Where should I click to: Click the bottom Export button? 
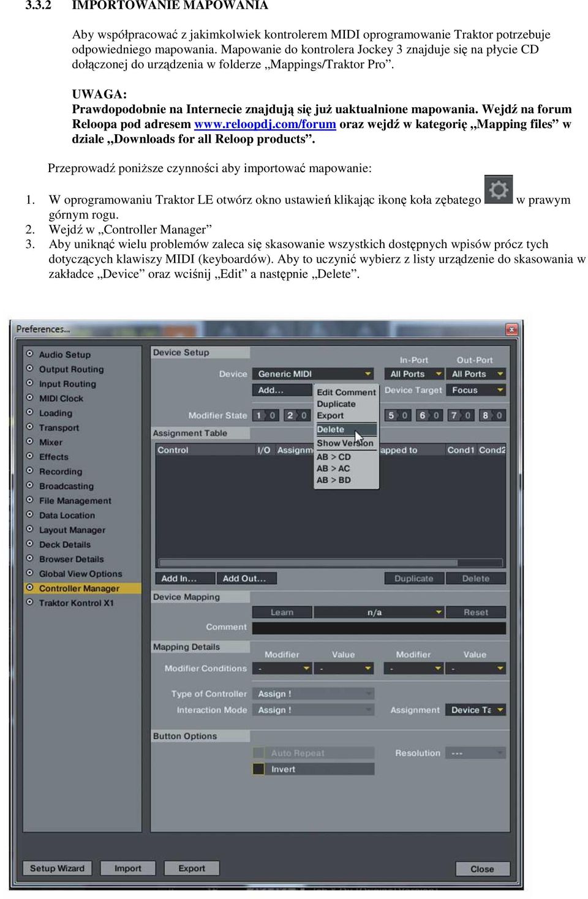pos(192,868)
